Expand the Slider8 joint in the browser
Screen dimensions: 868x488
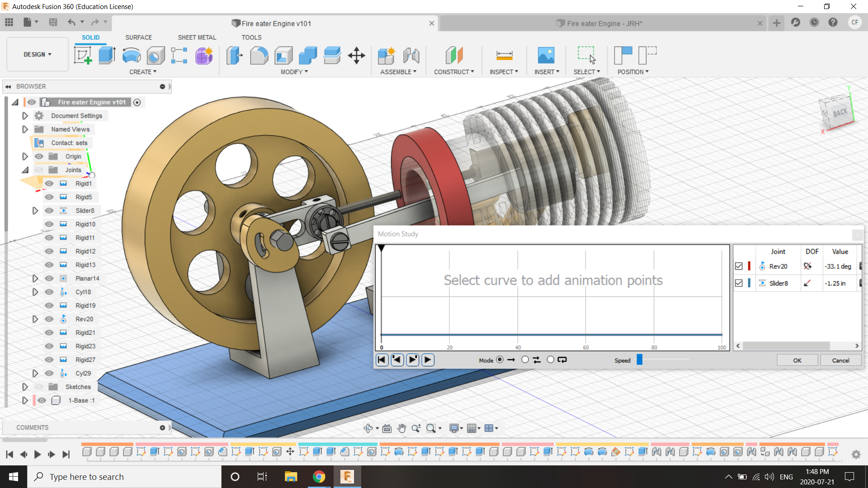36,210
